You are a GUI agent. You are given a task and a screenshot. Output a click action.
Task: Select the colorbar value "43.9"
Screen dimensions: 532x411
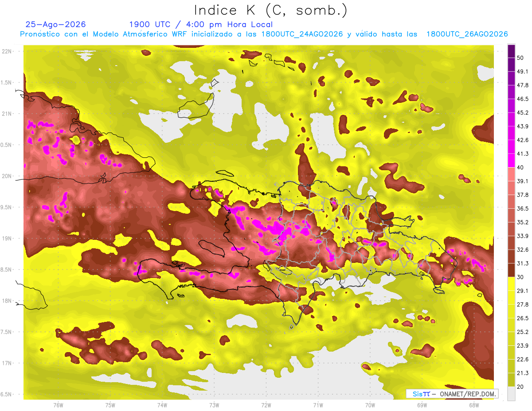point(523,126)
